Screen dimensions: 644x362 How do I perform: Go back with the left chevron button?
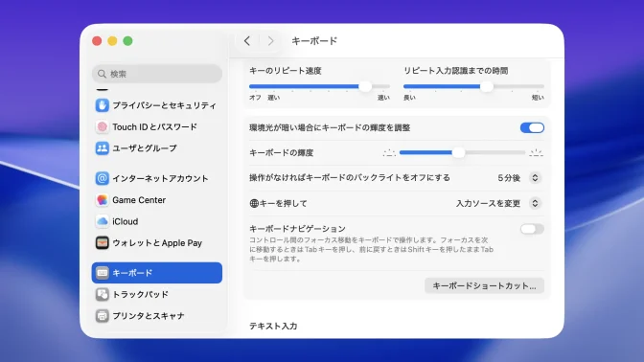247,40
